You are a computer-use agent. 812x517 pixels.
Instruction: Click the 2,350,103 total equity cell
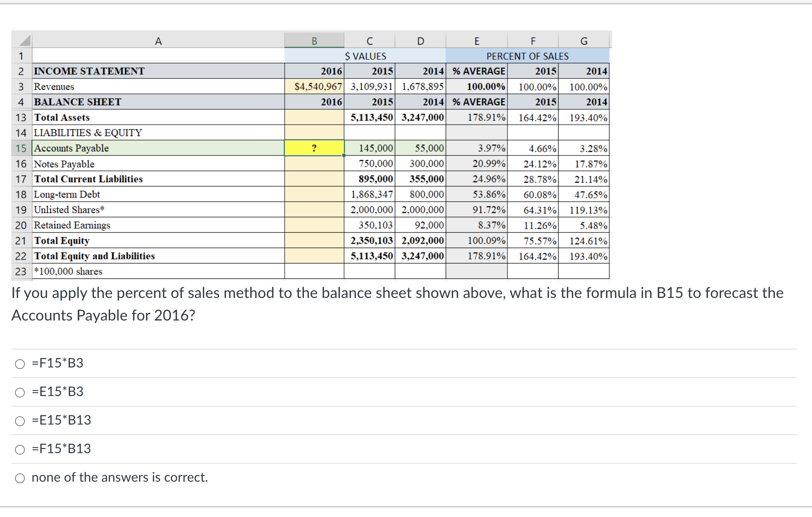370,240
